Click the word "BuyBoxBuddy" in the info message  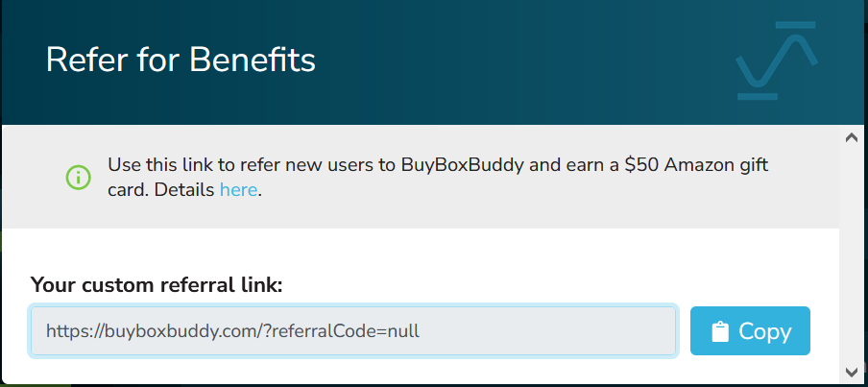pyautogui.click(x=461, y=165)
